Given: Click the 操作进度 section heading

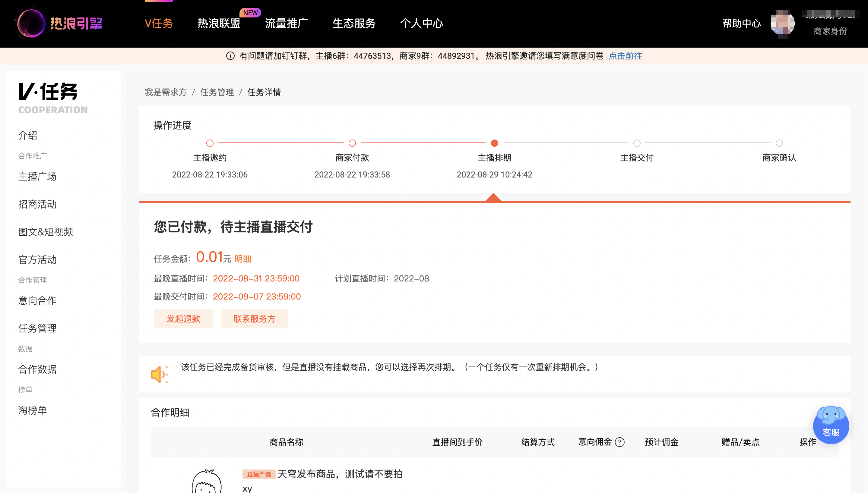Looking at the screenshot, I should [173, 125].
